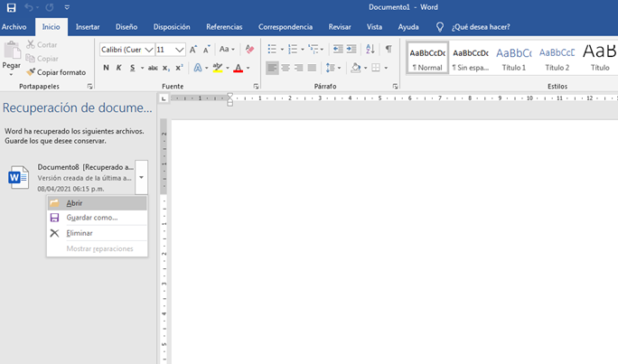Click Cortar in Portapapeles group
618x364 pixels.
point(42,44)
